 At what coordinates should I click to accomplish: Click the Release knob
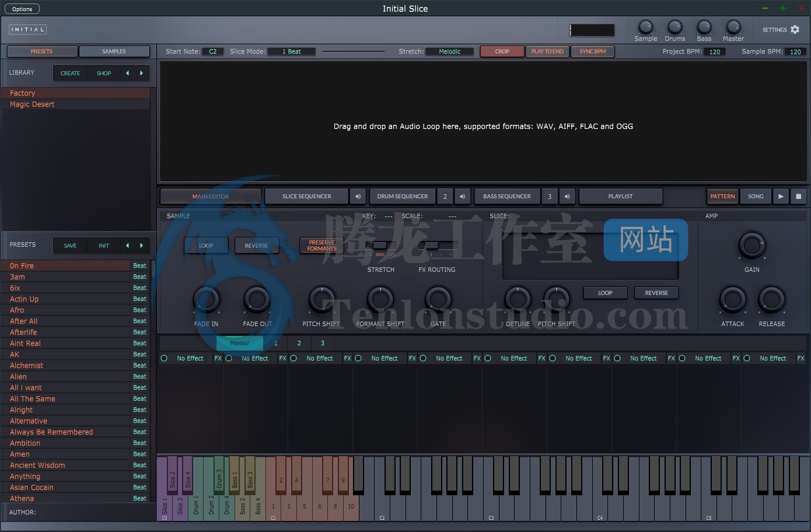click(x=771, y=300)
